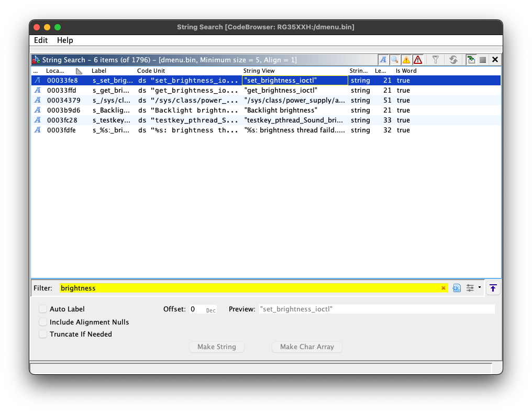
Task: Select the location cell 00033fe8
Action: pyautogui.click(x=62, y=81)
